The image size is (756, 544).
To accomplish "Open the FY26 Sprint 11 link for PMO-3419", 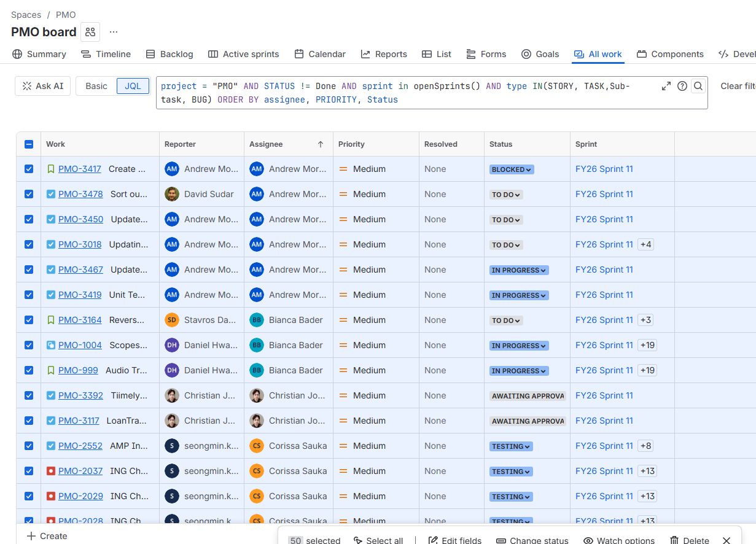I will coord(604,295).
